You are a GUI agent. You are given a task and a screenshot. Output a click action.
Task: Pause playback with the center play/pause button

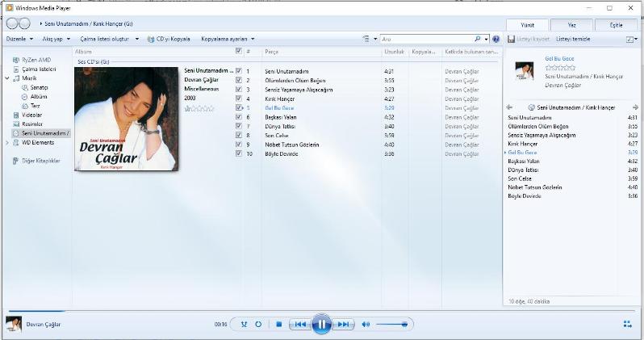[x=321, y=324]
